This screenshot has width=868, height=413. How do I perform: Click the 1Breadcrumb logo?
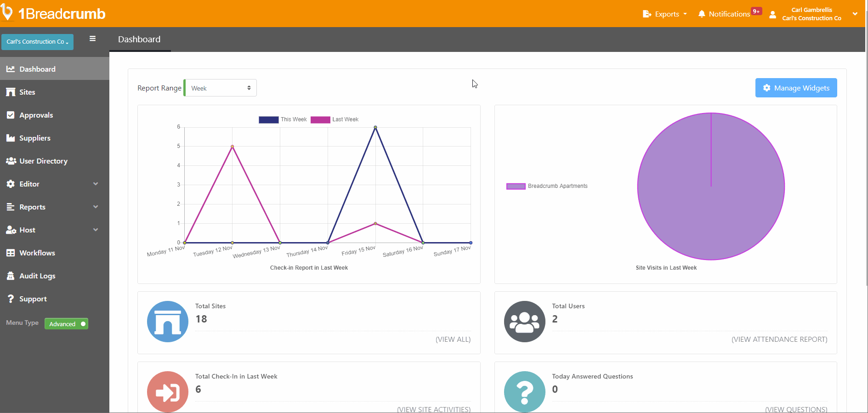[x=53, y=13]
